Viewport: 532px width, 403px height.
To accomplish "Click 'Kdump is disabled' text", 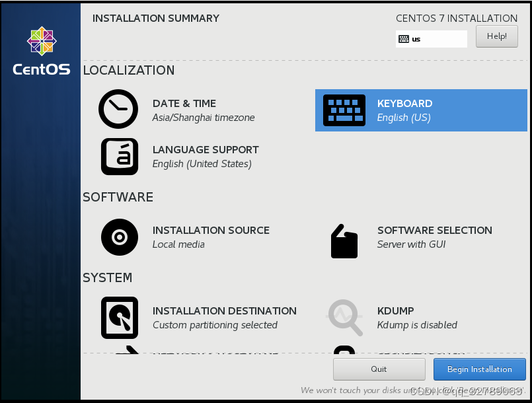I will click(x=417, y=325).
